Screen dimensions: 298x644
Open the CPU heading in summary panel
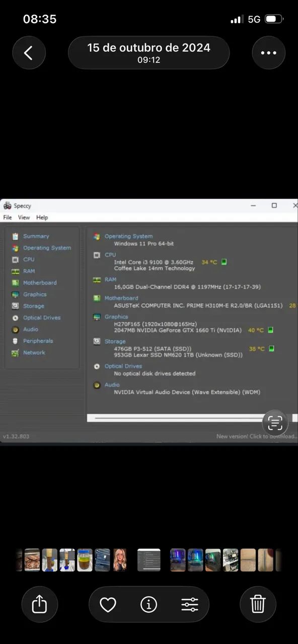(x=110, y=255)
